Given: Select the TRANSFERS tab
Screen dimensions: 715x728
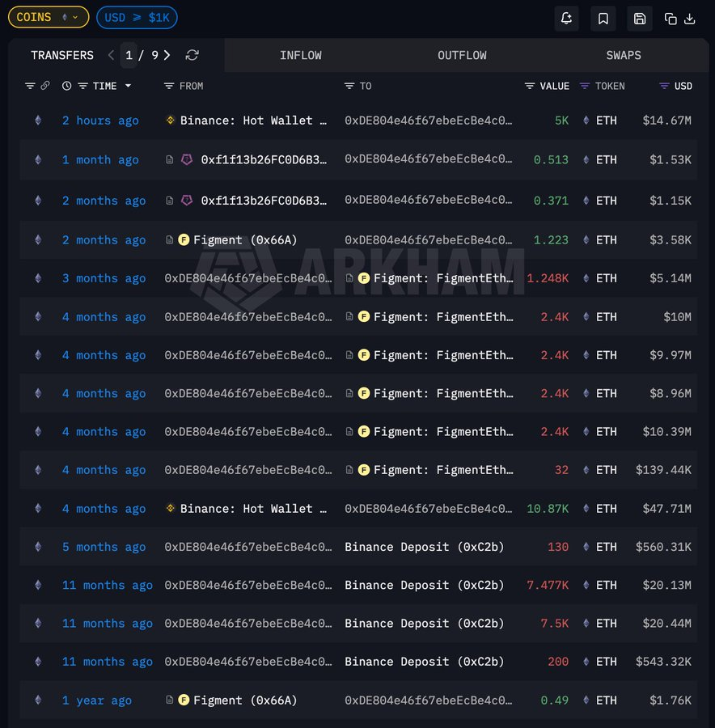Looking at the screenshot, I should click(62, 55).
